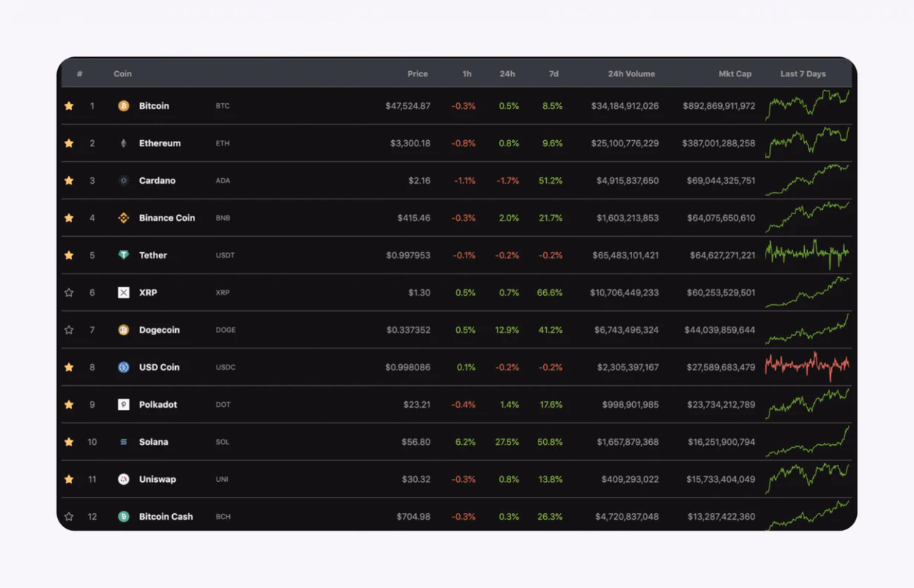Open the Bitcoin coin page link
This screenshot has height=588, width=914.
pyautogui.click(x=154, y=106)
